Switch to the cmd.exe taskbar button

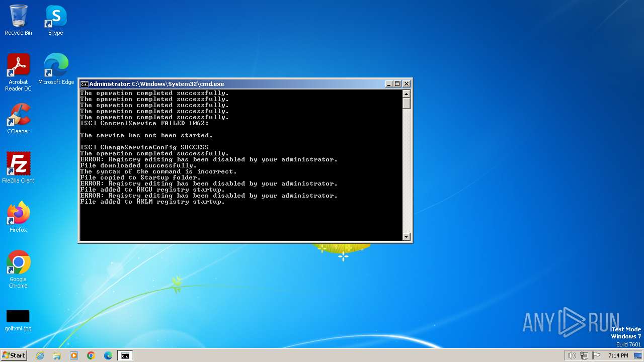click(125, 355)
